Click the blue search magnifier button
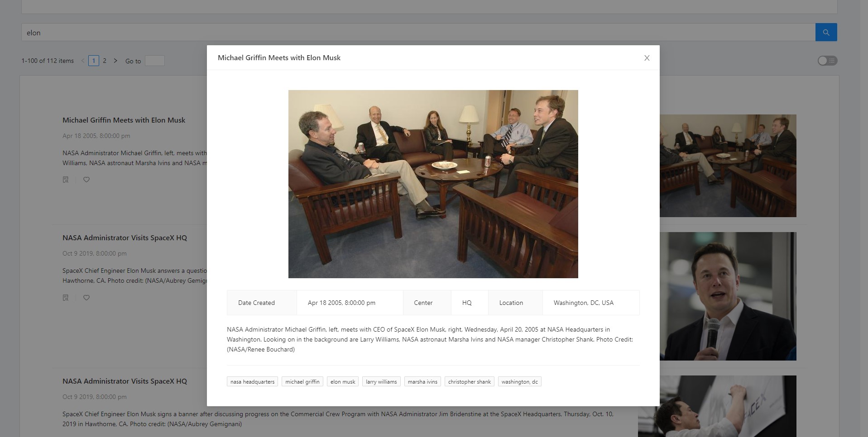Viewport: 868px width, 437px height. [826, 33]
